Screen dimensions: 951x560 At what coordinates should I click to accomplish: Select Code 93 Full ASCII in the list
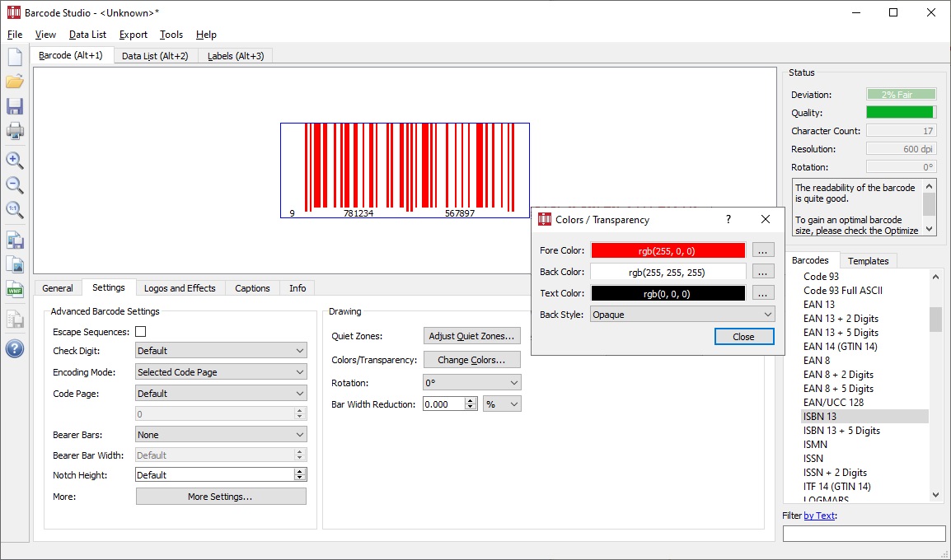(x=842, y=291)
